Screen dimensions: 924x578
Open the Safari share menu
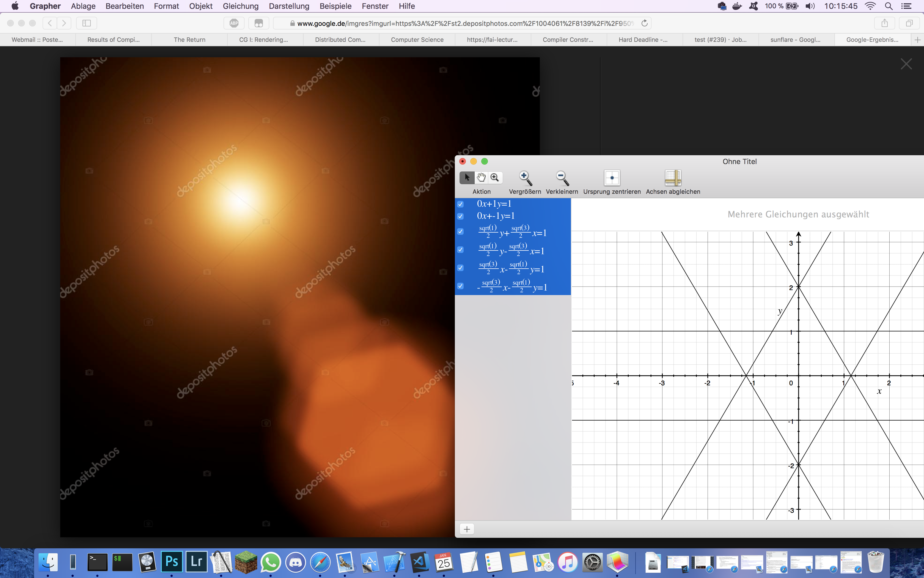tap(885, 23)
